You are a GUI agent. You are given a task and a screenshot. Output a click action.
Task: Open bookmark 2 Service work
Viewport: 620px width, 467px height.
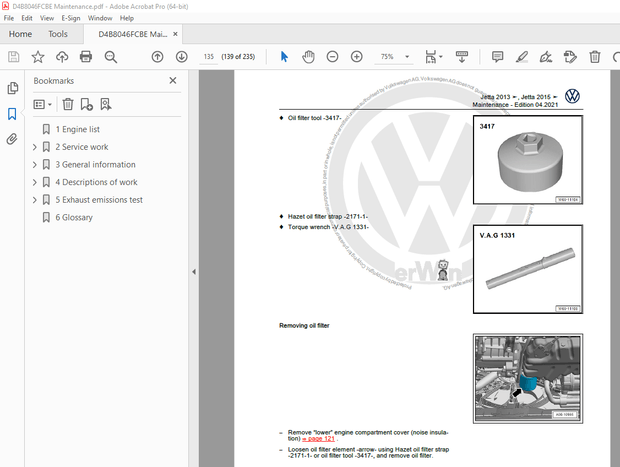[82, 147]
